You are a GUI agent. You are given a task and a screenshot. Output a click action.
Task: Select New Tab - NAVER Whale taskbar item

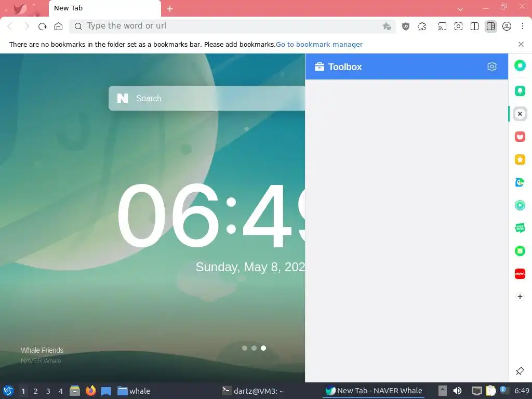[x=374, y=391]
